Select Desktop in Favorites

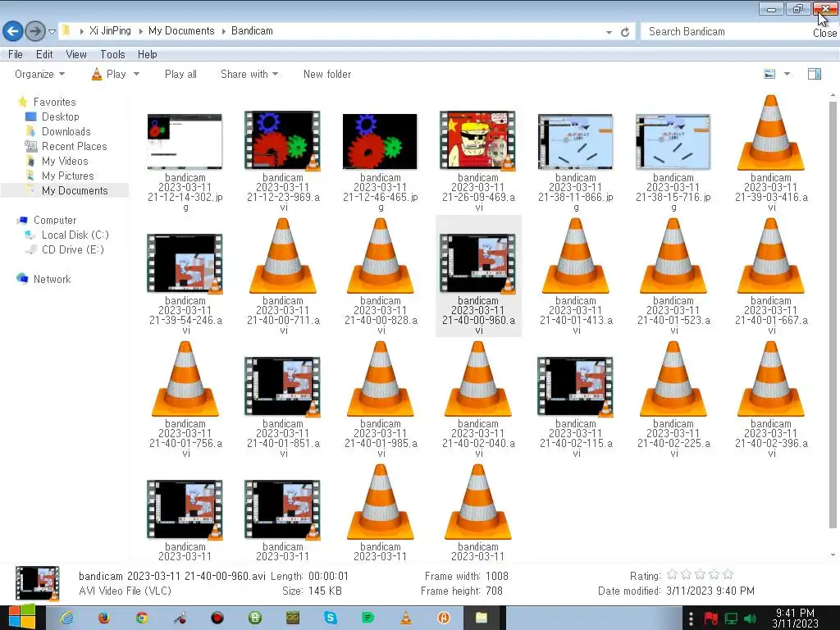point(60,116)
